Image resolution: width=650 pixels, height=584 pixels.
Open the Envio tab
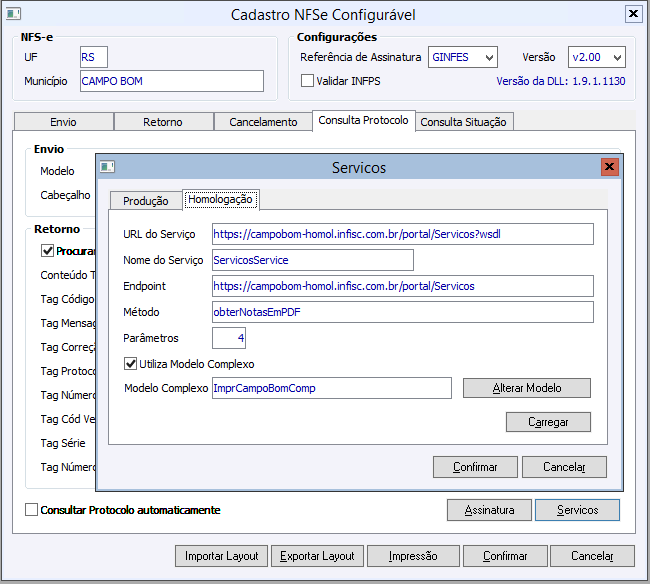pos(63,122)
